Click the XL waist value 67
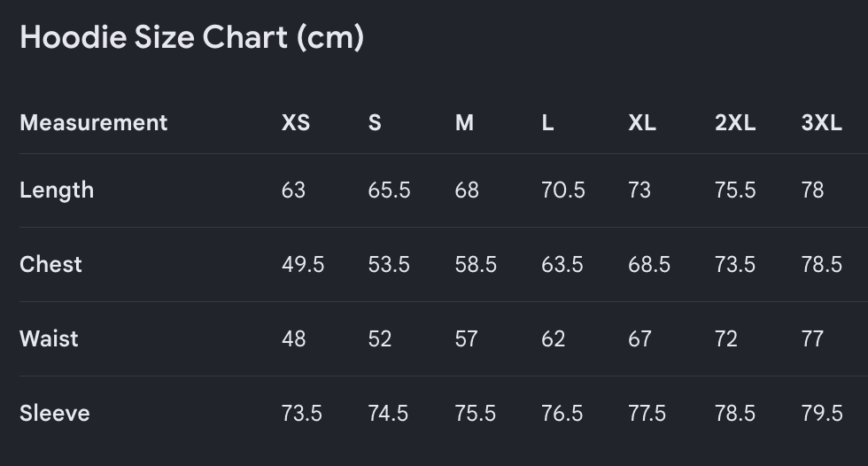The image size is (868, 466). pos(639,338)
